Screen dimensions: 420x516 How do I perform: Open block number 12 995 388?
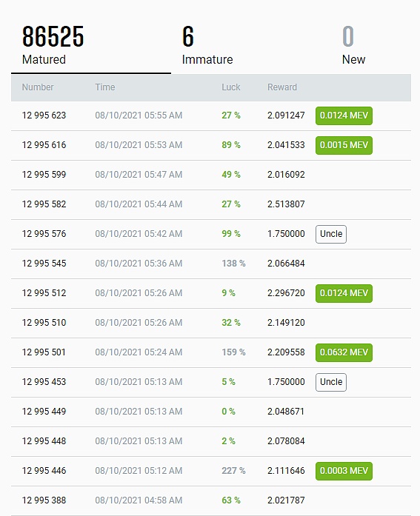pos(44,500)
